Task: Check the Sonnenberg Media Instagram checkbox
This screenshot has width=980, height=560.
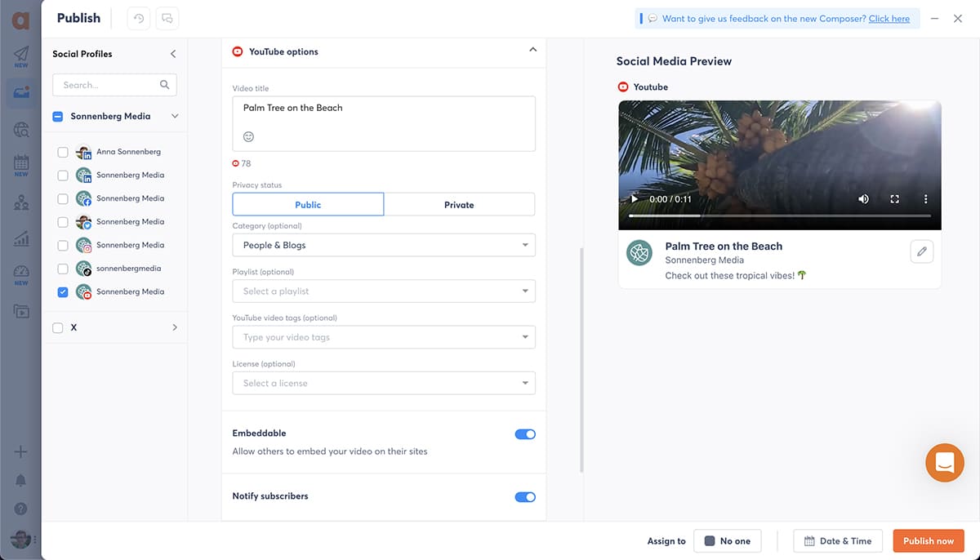Action: tap(63, 245)
